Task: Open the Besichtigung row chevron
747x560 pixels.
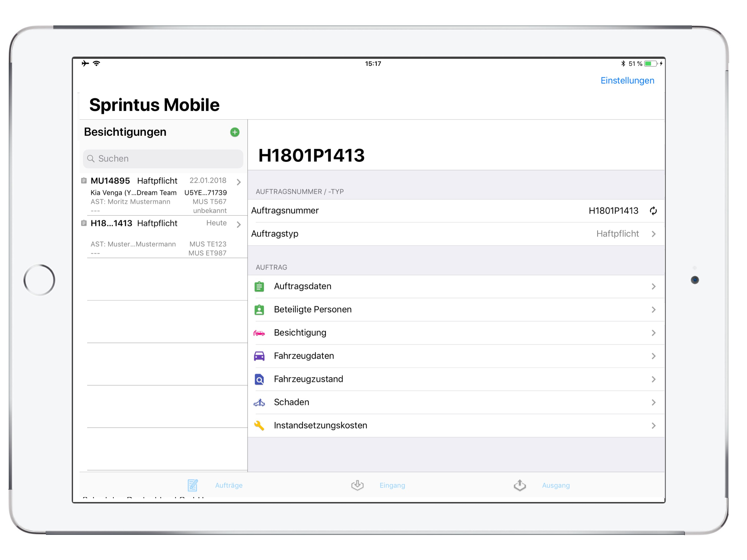Action: [x=653, y=333]
